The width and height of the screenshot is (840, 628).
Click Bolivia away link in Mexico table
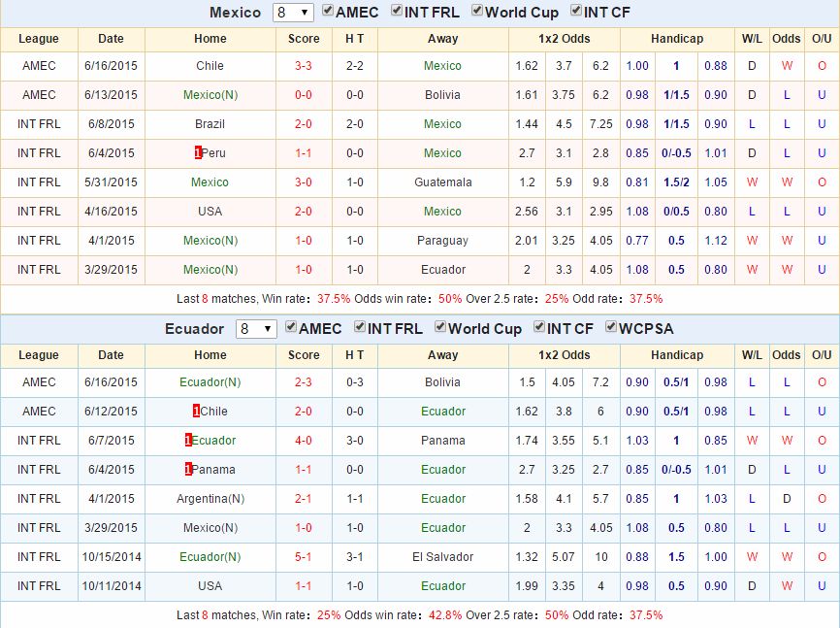tap(442, 95)
